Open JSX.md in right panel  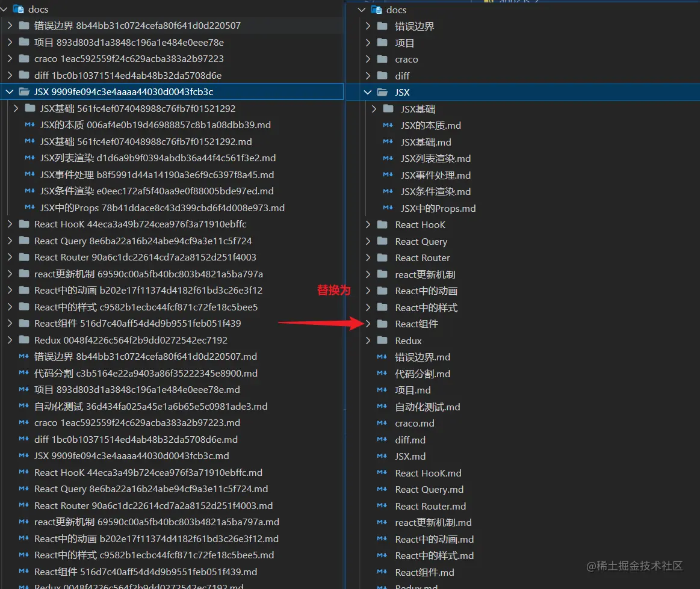click(x=410, y=457)
